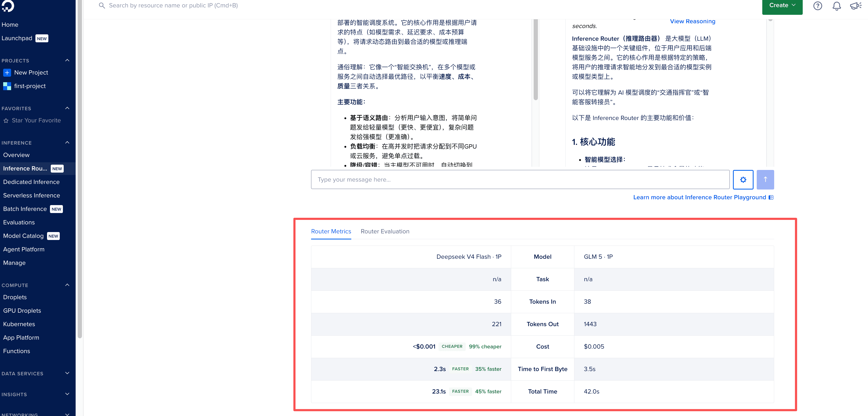This screenshot has height=416, width=868.
Task: Open Inference Overview page
Action: (16, 155)
